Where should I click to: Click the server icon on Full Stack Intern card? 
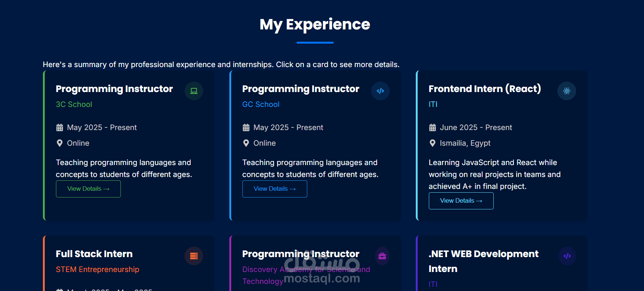coord(194,256)
